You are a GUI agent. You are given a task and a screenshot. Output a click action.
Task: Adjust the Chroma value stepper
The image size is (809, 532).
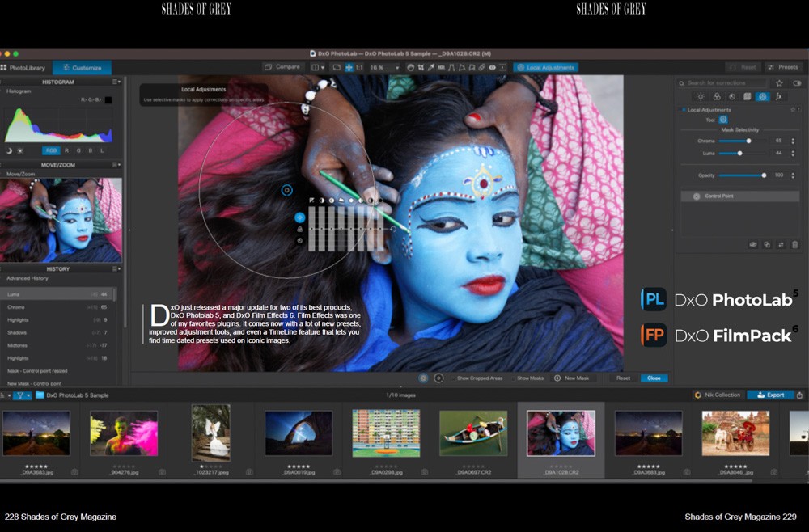793,141
